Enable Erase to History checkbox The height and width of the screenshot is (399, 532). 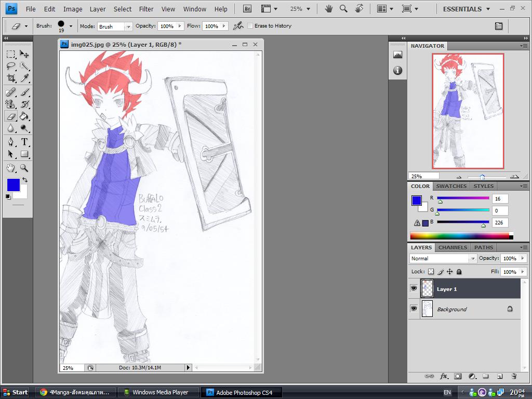pyautogui.click(x=250, y=26)
